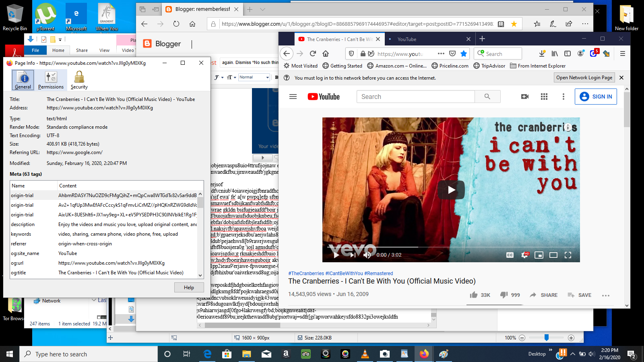Toggle closed captions CC on the video

(510, 255)
